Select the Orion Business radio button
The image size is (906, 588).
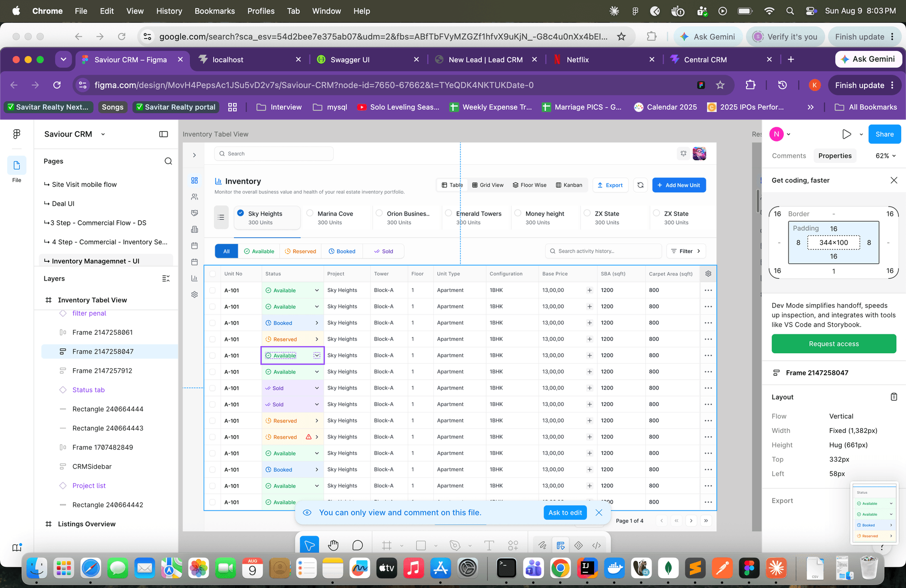click(379, 213)
